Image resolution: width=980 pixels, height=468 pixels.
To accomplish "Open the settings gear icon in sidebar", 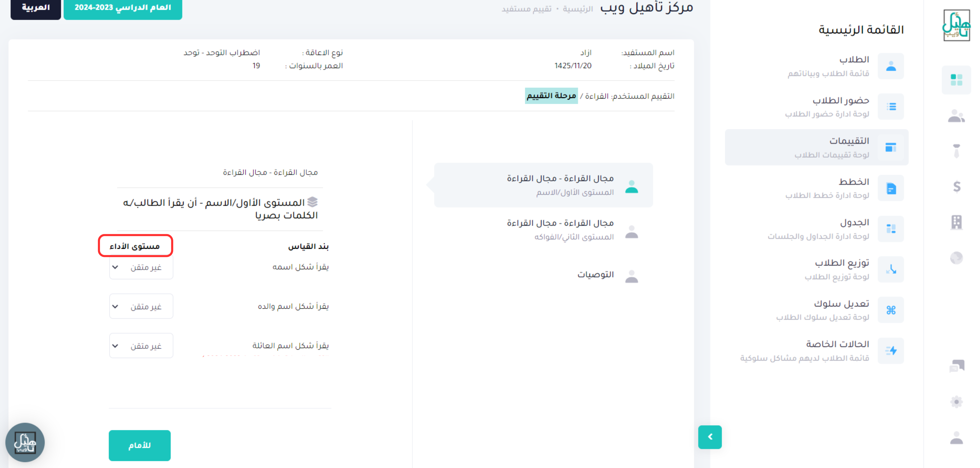I will [x=956, y=402].
